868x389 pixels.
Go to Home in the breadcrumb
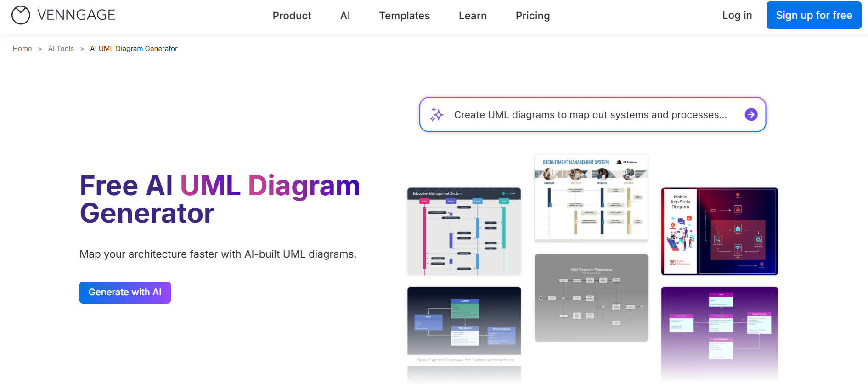coord(22,49)
